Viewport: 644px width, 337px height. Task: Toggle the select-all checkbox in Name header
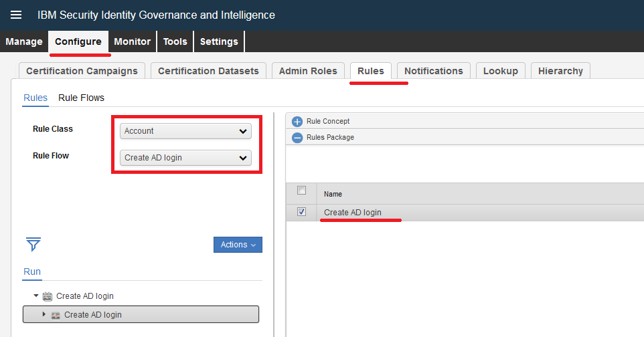[301, 190]
